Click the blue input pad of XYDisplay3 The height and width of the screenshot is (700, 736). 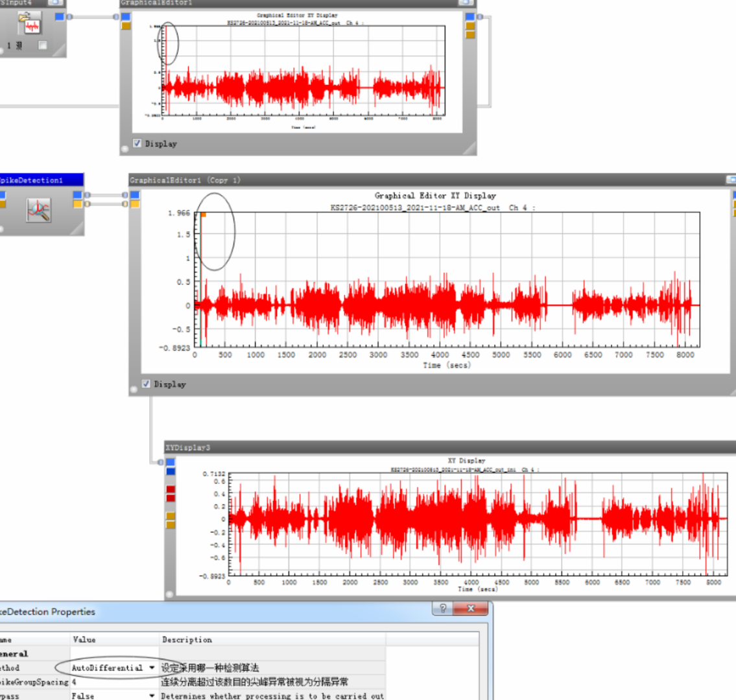pos(171,462)
